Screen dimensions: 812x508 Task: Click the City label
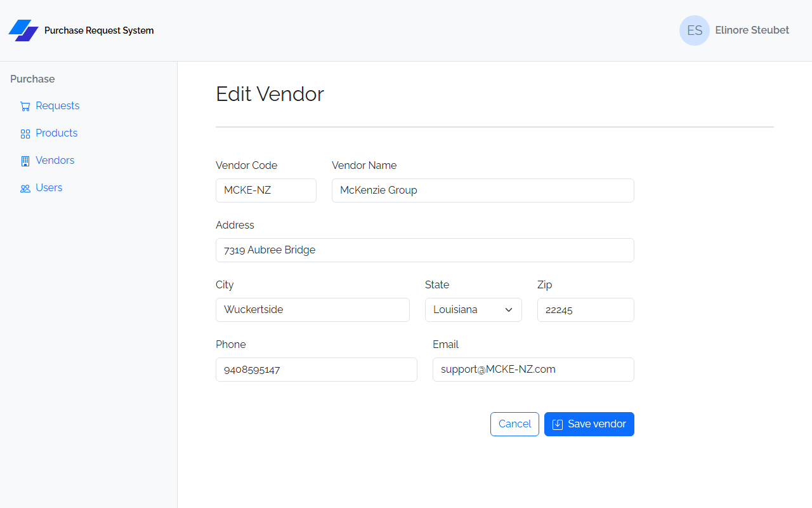point(225,284)
